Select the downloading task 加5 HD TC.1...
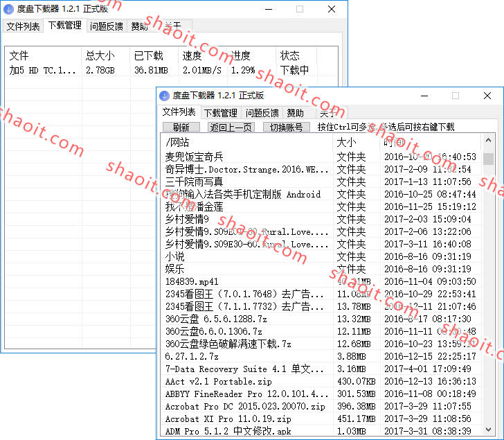The height and width of the screenshot is (440, 504). click(x=43, y=70)
